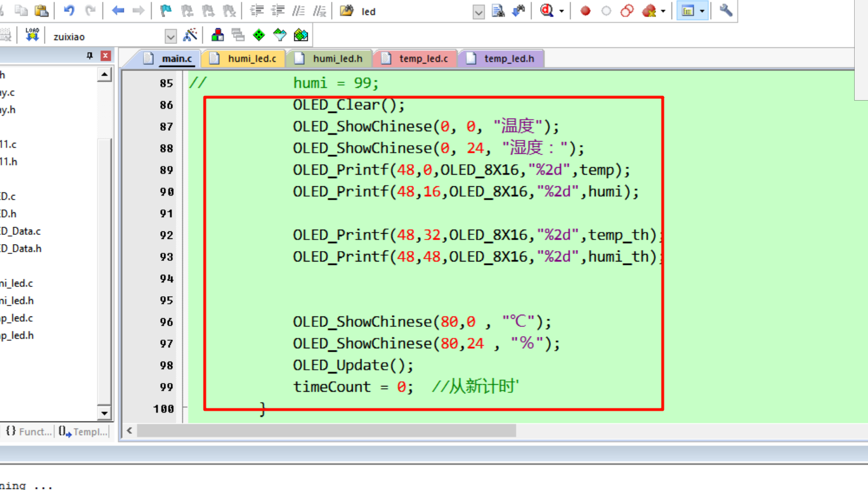
Task: Disable all breakpoints
Action: click(x=627, y=10)
